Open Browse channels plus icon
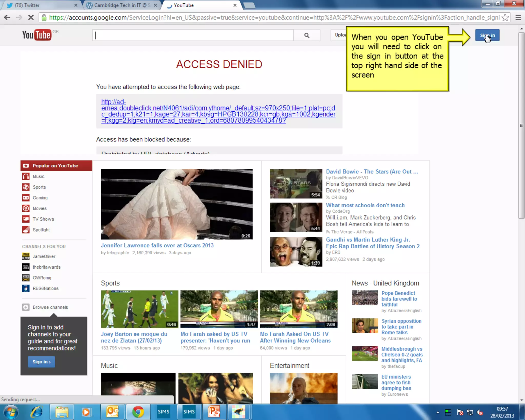525x420 pixels. [x=26, y=307]
